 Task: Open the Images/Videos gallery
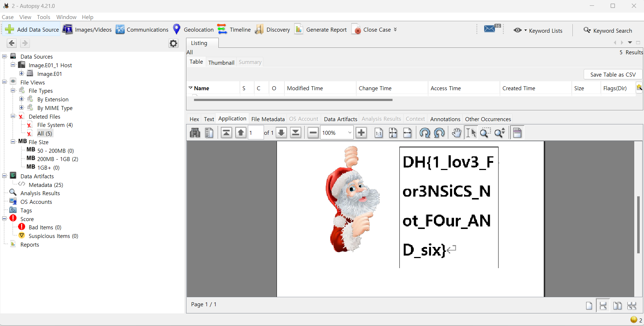coord(87,29)
